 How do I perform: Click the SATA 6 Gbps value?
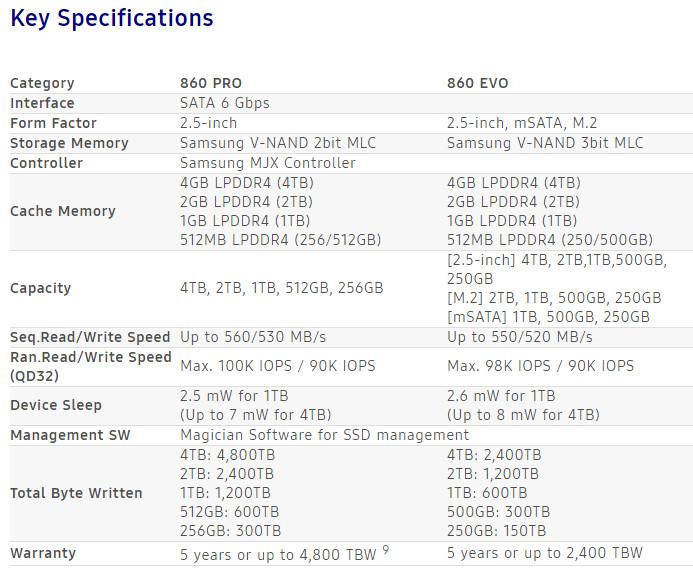point(225,103)
